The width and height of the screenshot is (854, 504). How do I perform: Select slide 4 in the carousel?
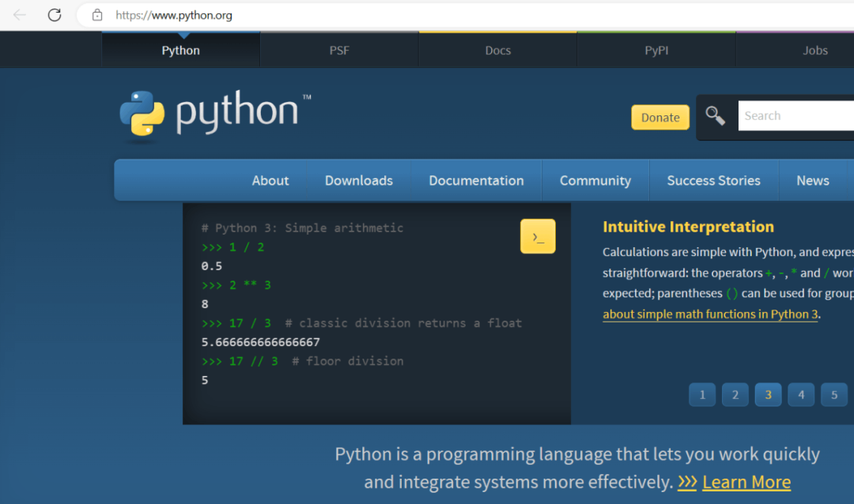tap(801, 395)
